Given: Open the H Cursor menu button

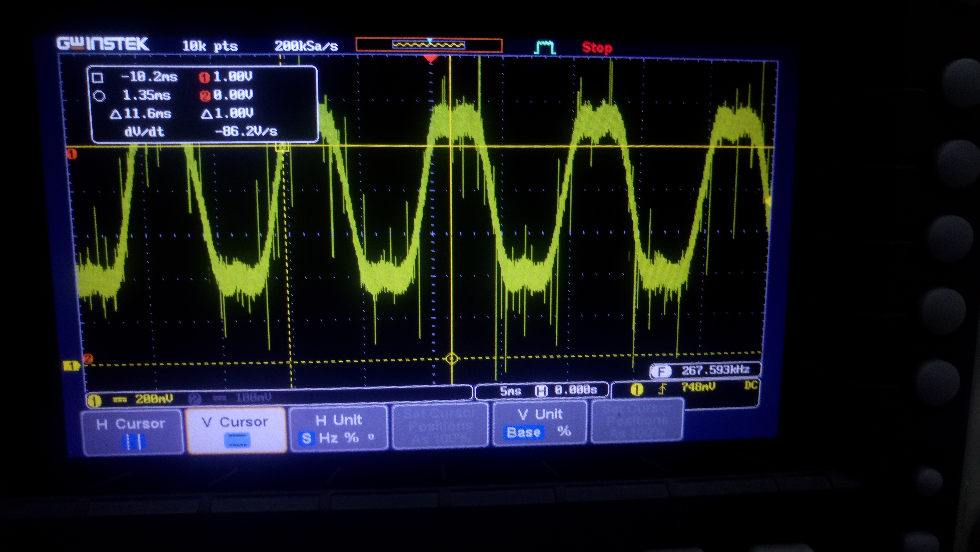Looking at the screenshot, I should point(132,432).
